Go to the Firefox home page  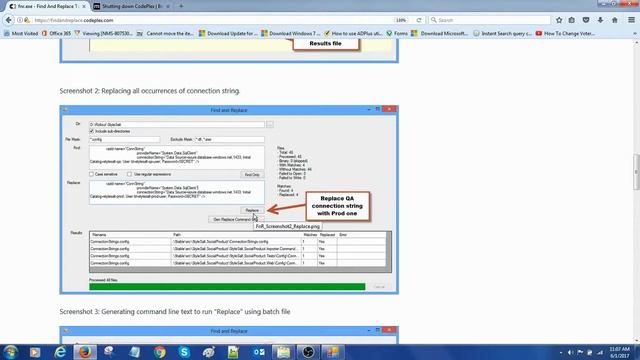pyautogui.click(x=615, y=20)
